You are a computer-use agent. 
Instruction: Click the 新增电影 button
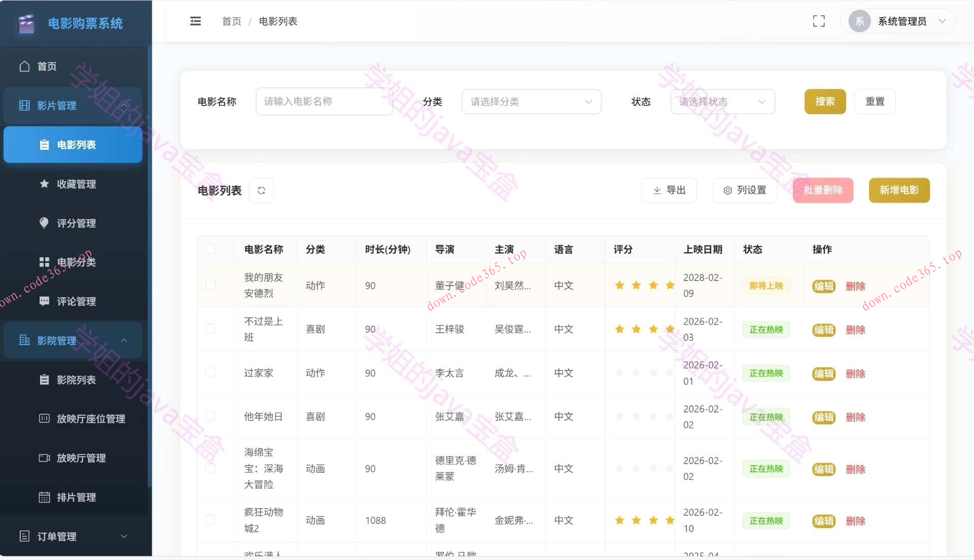899,190
